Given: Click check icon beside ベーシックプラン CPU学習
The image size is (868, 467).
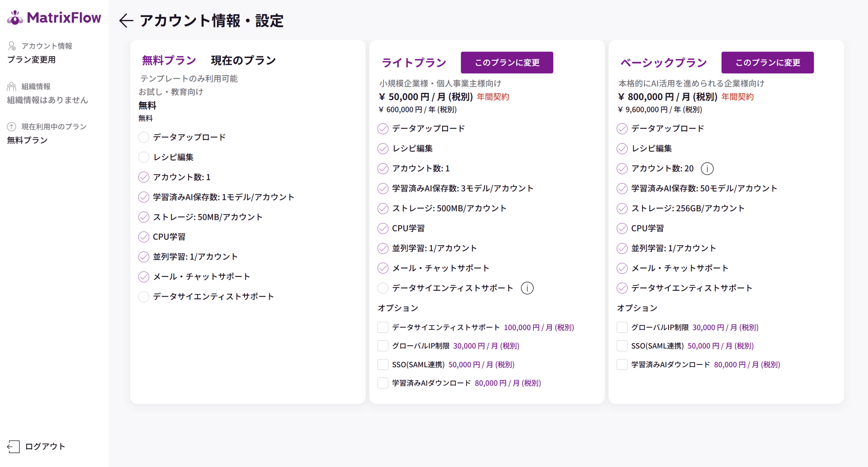Looking at the screenshot, I should coord(622,228).
